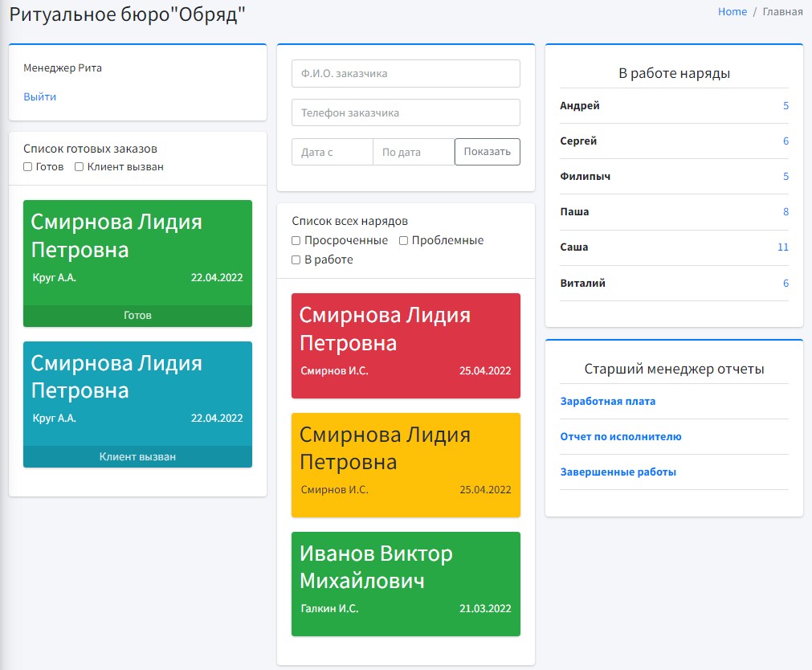Open Саша's orders count 11

783,247
